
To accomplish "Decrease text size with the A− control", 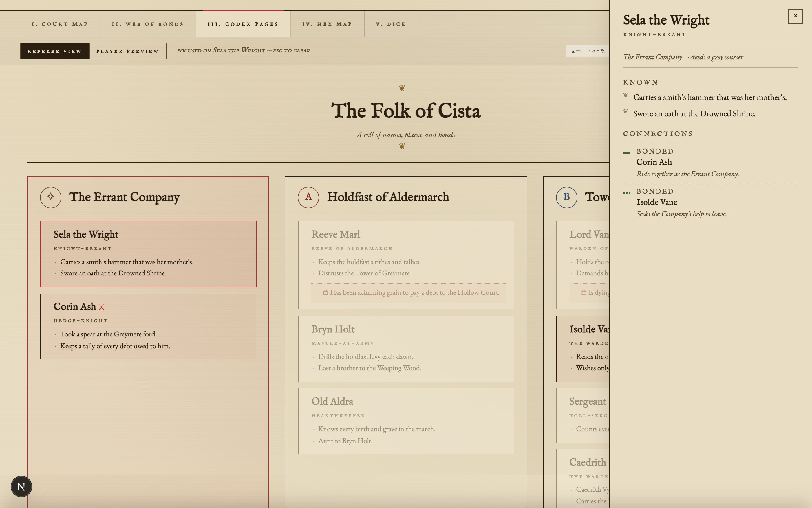I will (576, 51).
